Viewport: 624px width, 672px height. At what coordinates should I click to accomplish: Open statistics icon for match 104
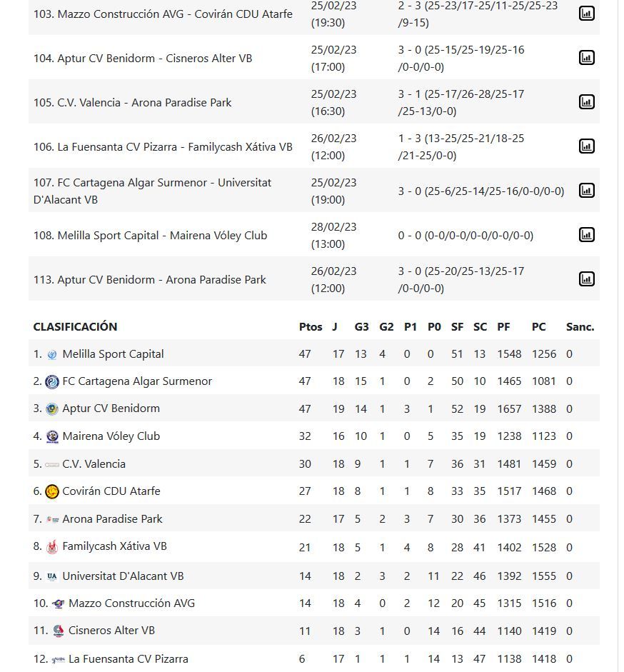[x=586, y=58]
